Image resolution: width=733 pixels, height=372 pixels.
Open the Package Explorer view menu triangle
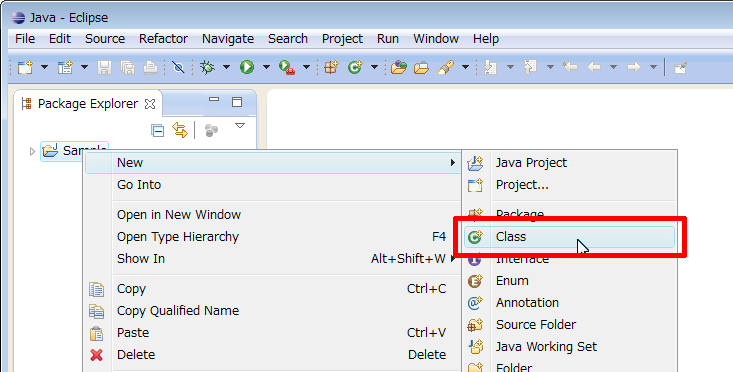point(240,126)
